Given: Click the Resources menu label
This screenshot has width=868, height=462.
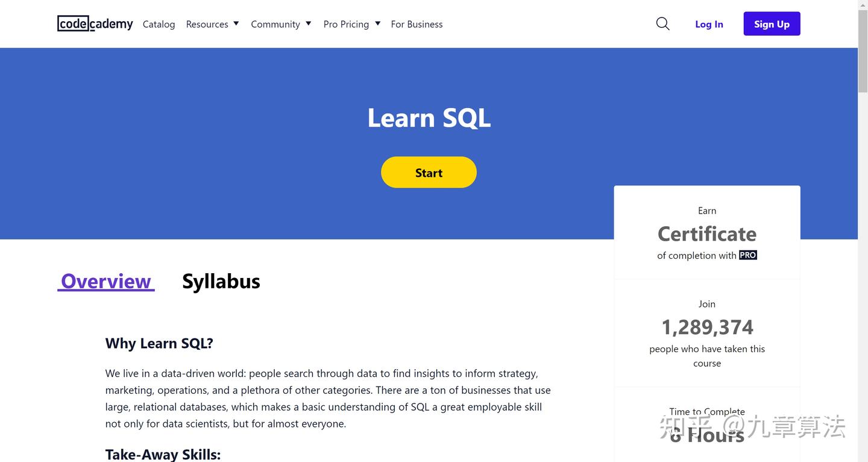Looking at the screenshot, I should 207,24.
